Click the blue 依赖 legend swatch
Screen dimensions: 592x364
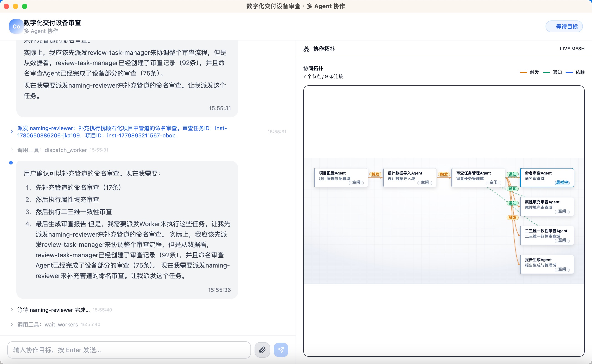(569, 72)
